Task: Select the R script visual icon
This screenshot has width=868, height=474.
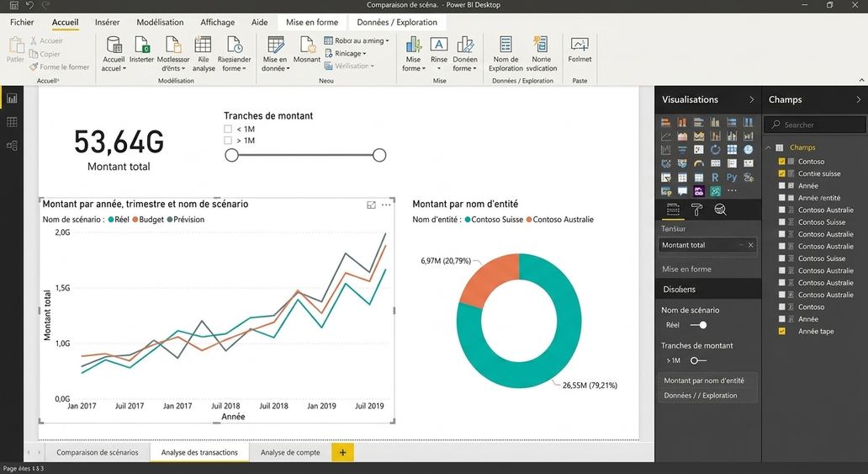Action: point(715,178)
